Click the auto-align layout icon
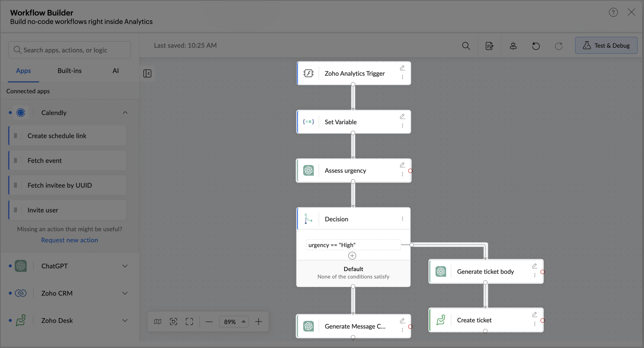 pos(513,46)
